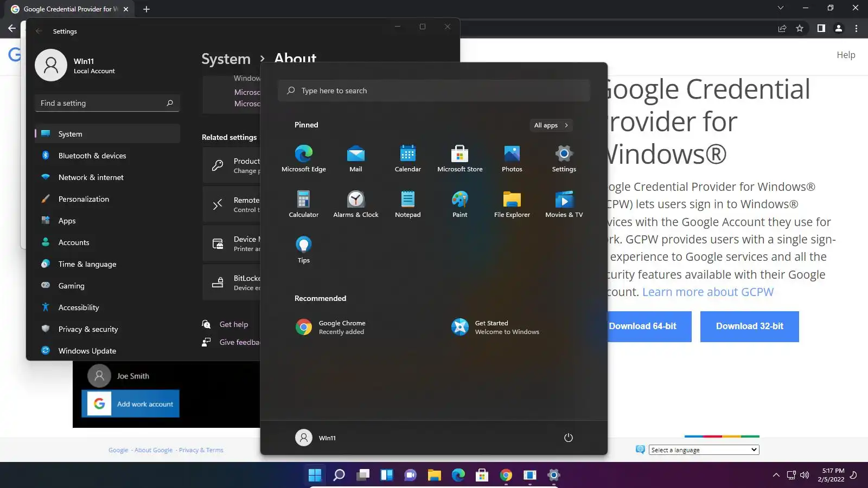Open the Select a language dropdown
The width and height of the screenshot is (868, 488).
pyautogui.click(x=704, y=450)
